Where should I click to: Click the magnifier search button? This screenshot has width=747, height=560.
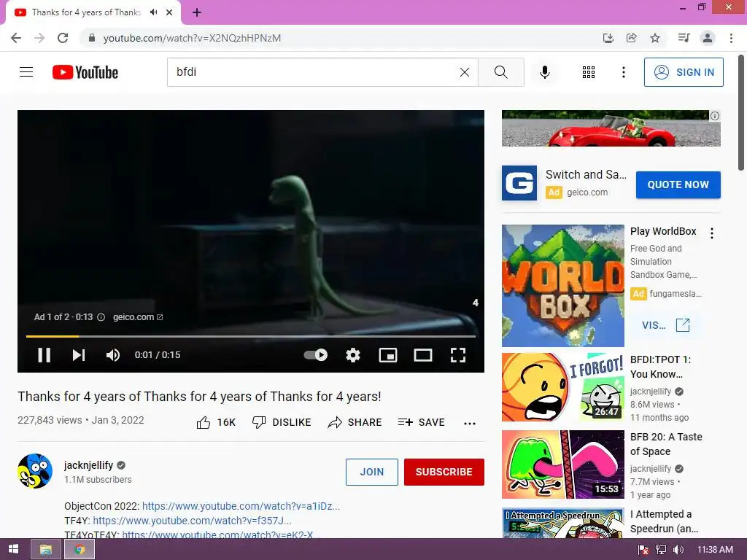click(x=500, y=72)
